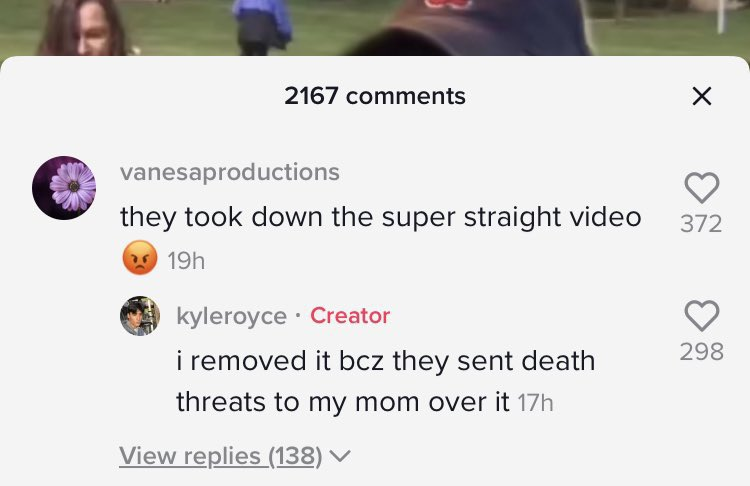
Task: Expand replies using the down chevron
Action: tap(340, 456)
